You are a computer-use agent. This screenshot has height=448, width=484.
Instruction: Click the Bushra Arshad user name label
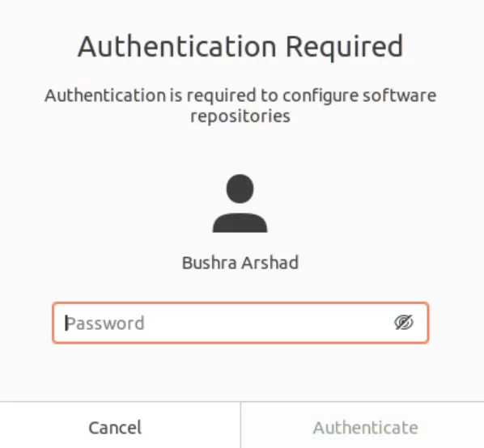coord(240,263)
